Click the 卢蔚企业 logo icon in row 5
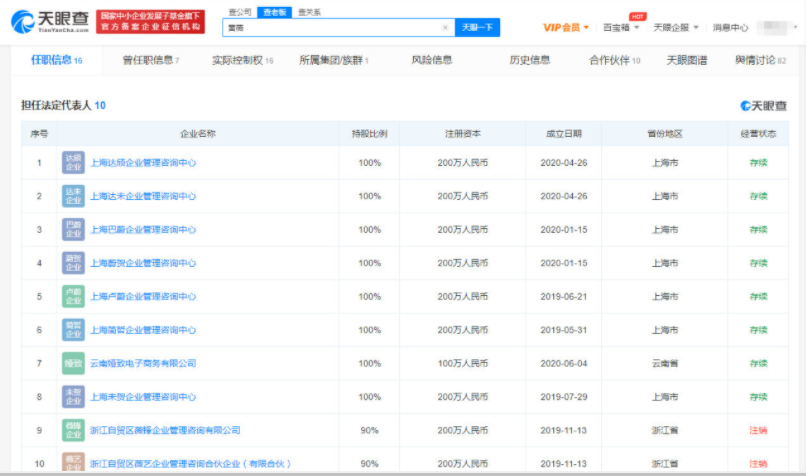 [74, 296]
